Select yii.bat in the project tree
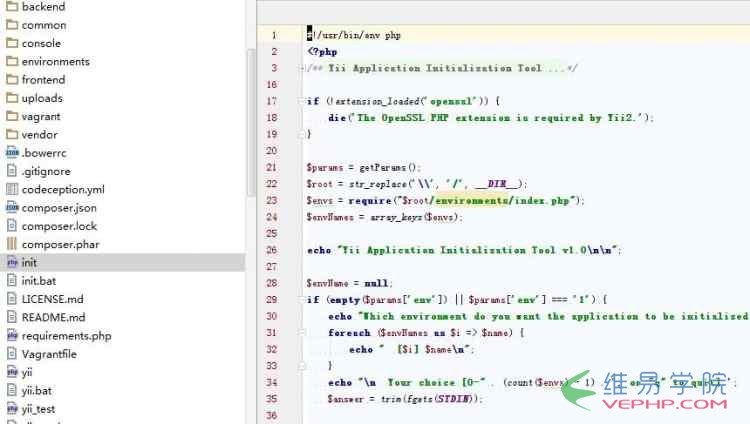Screen dimensions: 750x424 [x=37, y=391]
